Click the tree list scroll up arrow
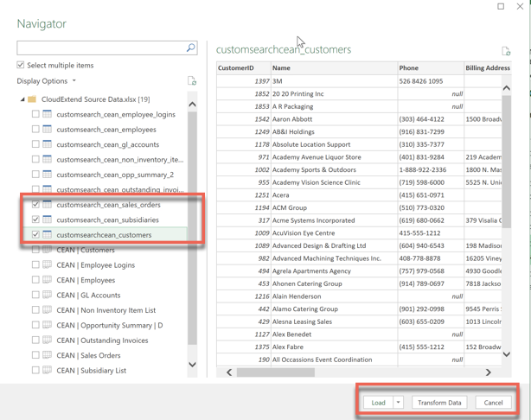531x420 pixels. tap(192, 105)
